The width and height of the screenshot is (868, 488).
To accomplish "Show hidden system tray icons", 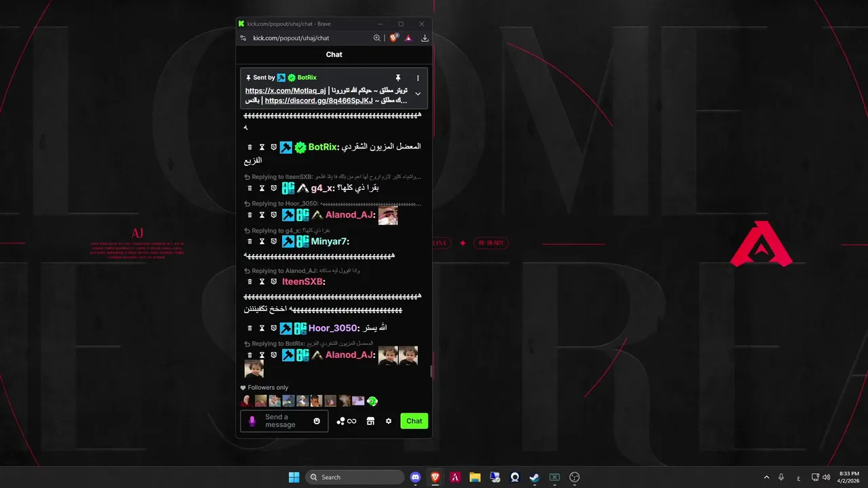I will click(766, 477).
